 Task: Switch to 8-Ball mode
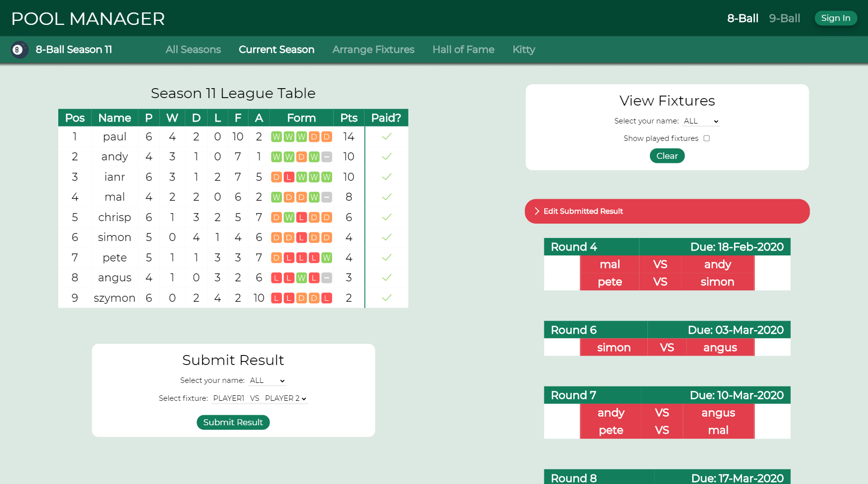(743, 18)
